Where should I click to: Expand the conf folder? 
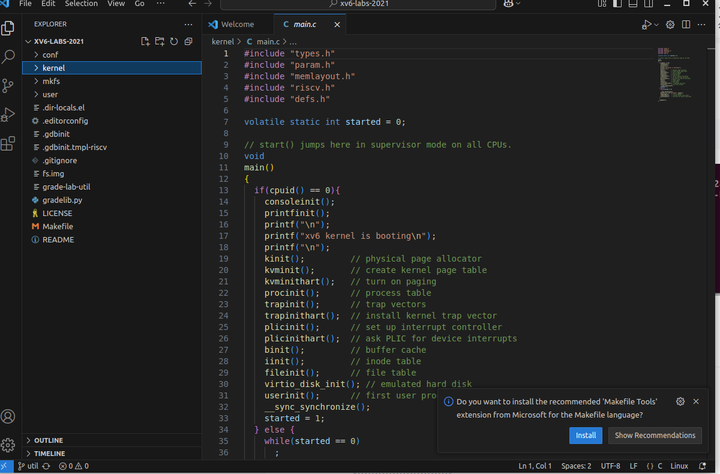(50, 55)
